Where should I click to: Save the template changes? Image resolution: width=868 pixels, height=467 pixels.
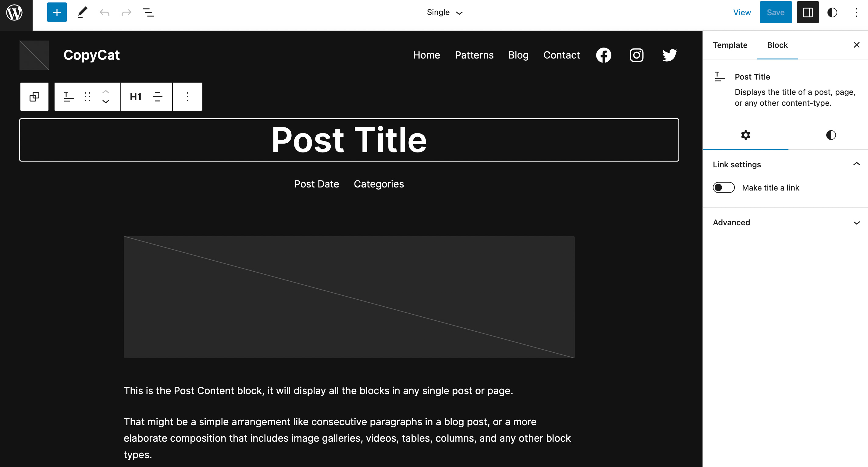pos(776,12)
